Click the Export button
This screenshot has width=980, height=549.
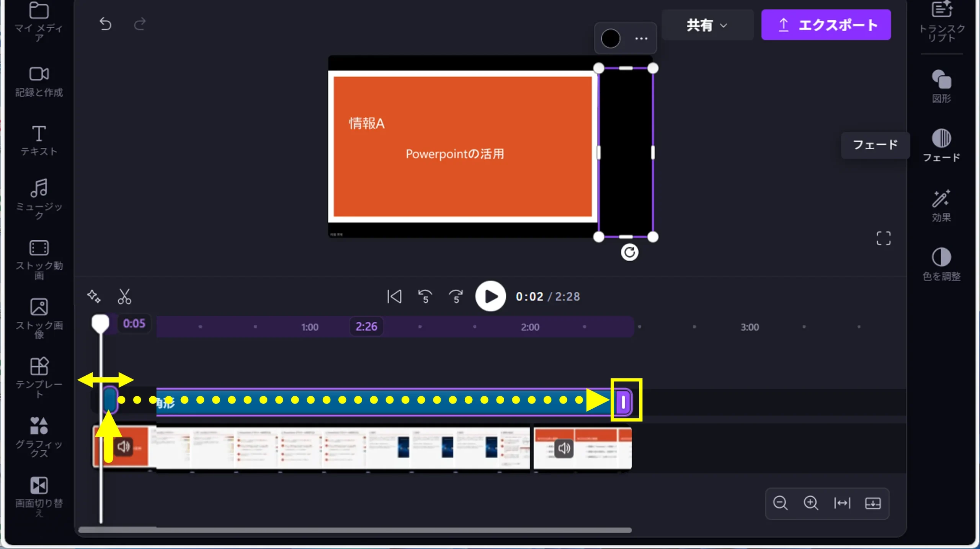826,25
